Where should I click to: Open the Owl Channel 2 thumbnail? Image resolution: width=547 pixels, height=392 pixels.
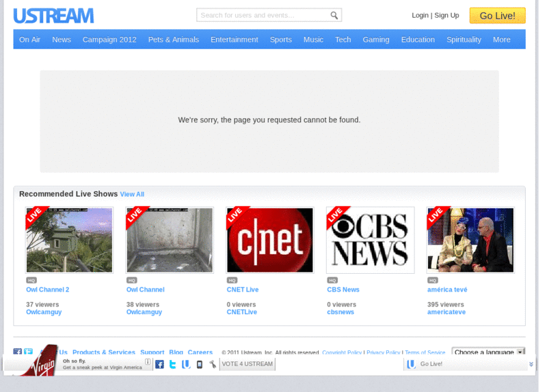[70, 240]
